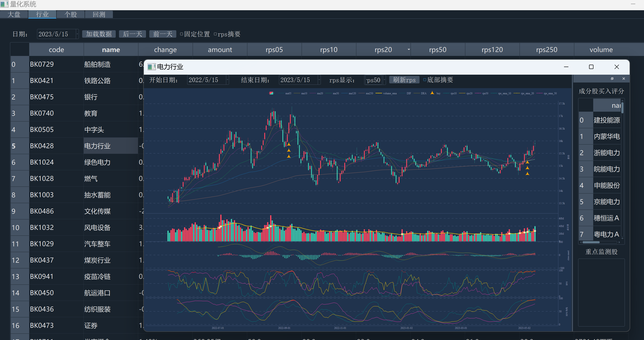The width and height of the screenshot is (644, 340).
Task: Open the 回测 tab
Action: (99, 15)
